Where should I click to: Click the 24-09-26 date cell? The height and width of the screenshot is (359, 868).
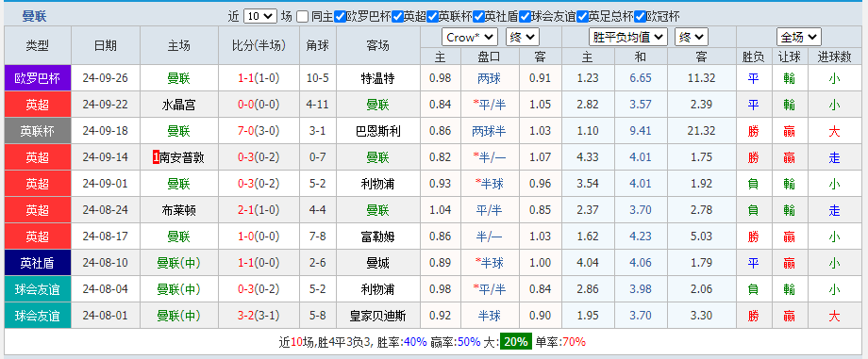coord(105,78)
